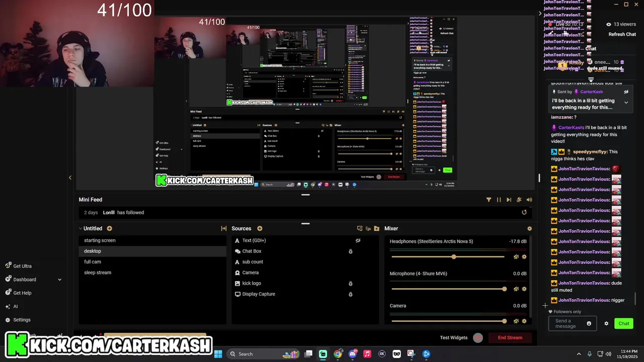This screenshot has width=644, height=362.
Task: Open Headphones channel settings gear
Action: click(524, 257)
